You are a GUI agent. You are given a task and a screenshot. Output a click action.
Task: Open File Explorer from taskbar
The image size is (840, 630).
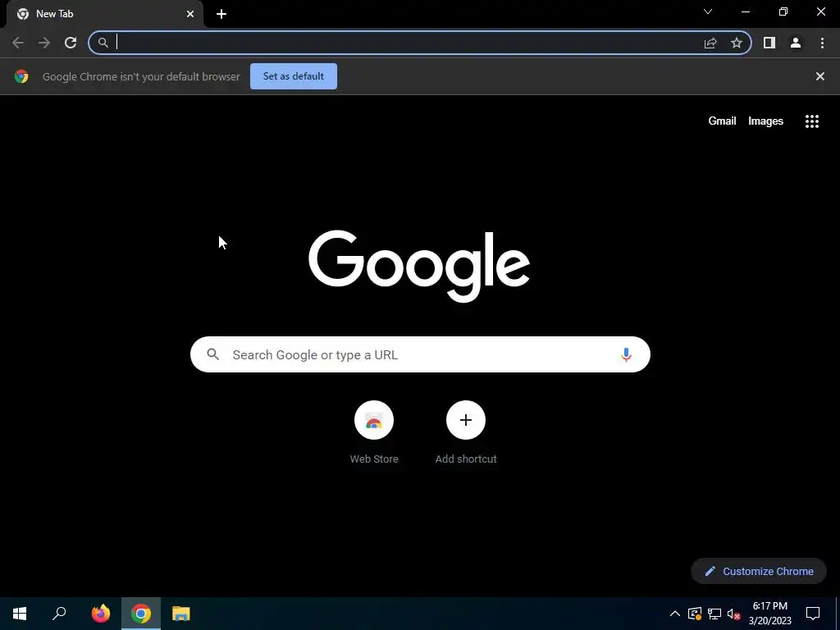[x=181, y=614]
